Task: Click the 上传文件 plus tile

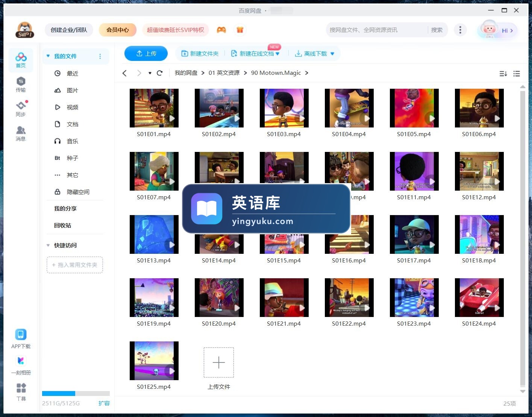Action: click(x=219, y=362)
